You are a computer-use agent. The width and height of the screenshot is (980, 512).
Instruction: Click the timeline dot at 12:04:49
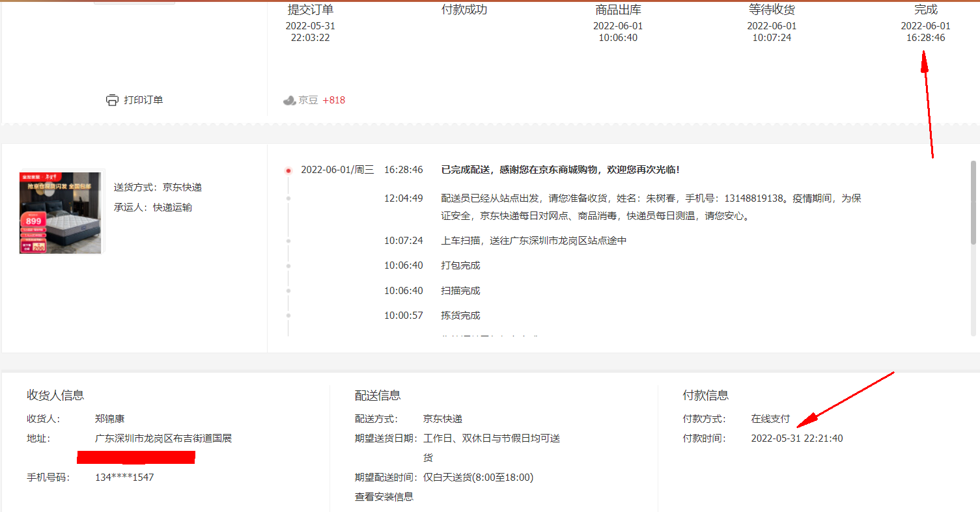pyautogui.click(x=288, y=198)
